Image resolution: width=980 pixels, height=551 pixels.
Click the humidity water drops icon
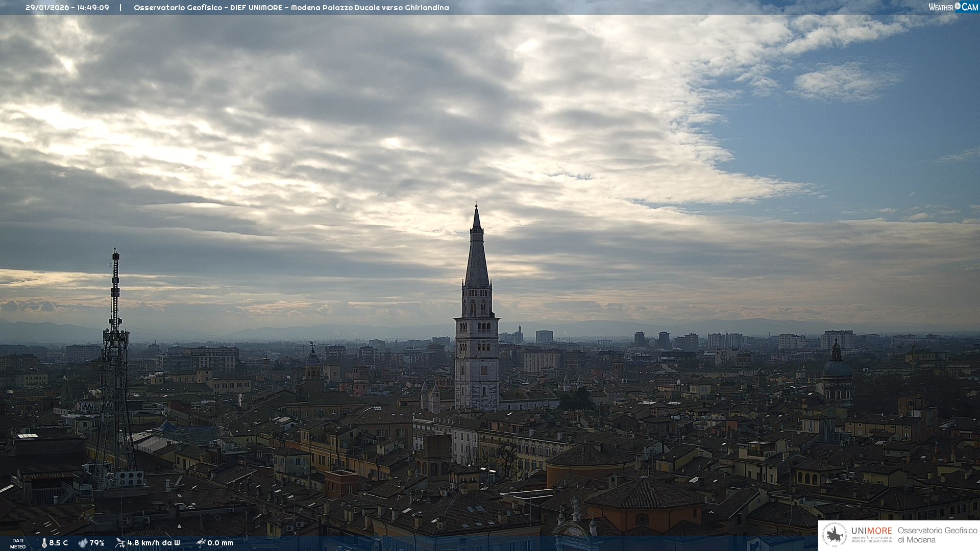(83, 543)
